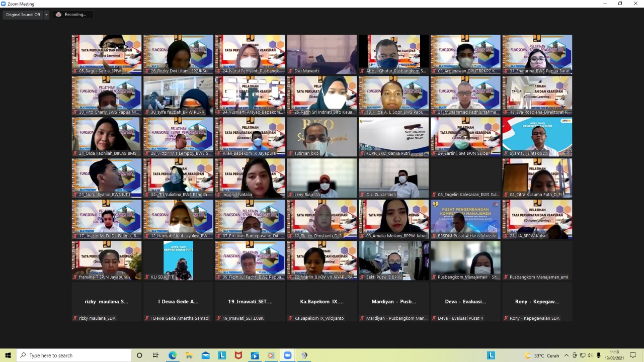Select the 03_Argunawan video tile
The image size is (644, 362).
[x=465, y=54]
